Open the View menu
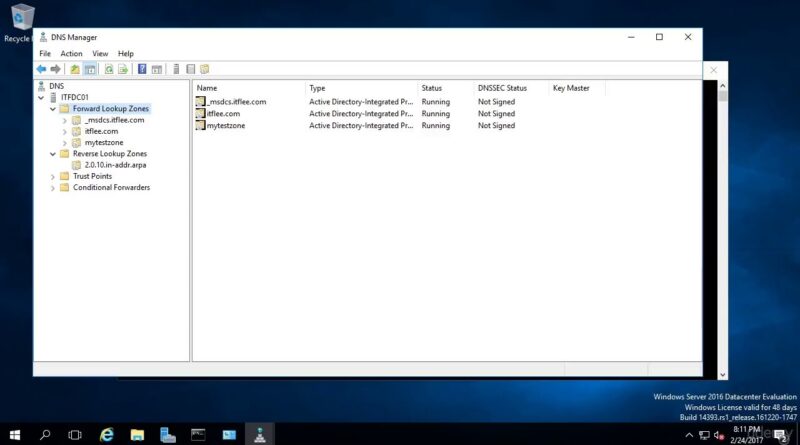 100,54
